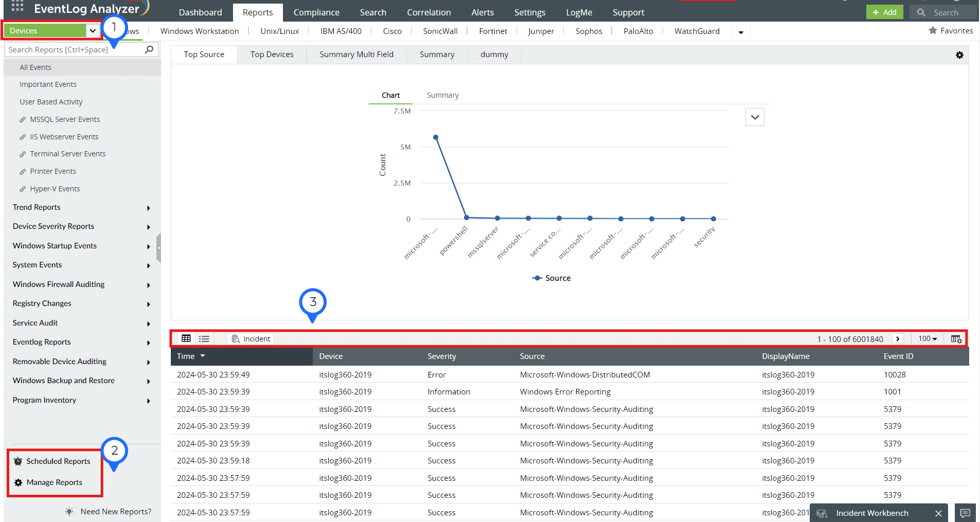Screen dimensions: 980x522
Task: Open chart settings gear icon
Action: pyautogui.click(x=959, y=55)
